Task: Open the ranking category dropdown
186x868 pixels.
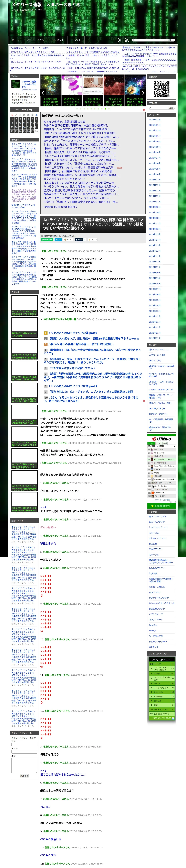Action: click(162, 446)
